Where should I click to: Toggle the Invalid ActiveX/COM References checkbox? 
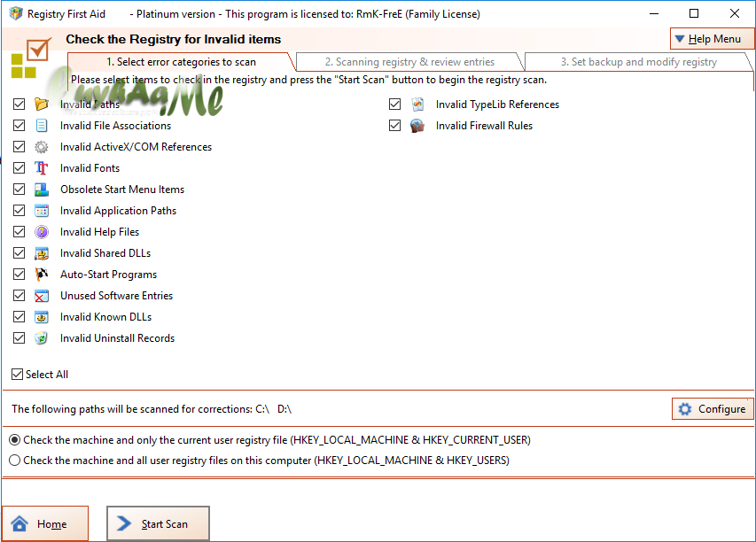coord(19,146)
